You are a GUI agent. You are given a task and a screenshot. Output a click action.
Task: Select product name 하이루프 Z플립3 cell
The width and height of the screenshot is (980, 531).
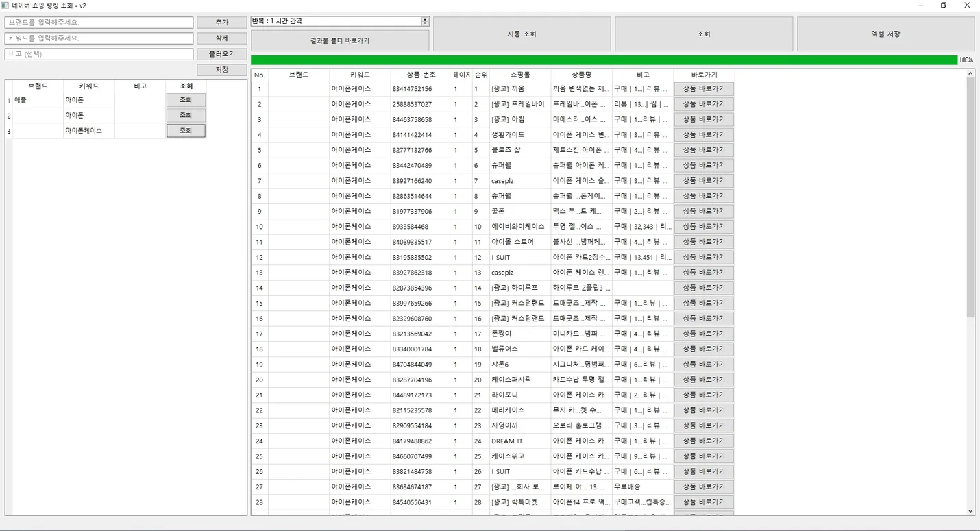[x=581, y=288]
